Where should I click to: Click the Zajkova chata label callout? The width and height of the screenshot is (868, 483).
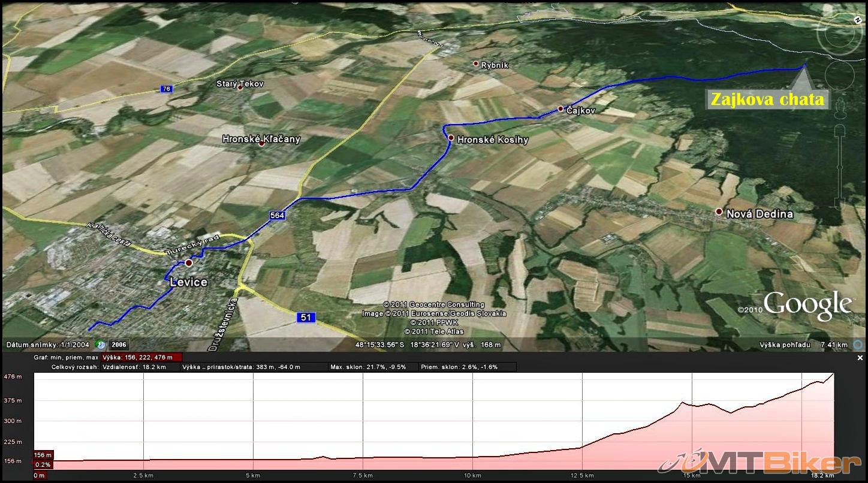point(767,99)
